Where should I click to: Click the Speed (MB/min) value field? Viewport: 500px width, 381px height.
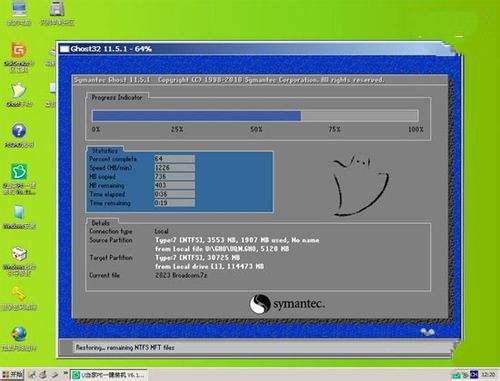click(x=174, y=168)
